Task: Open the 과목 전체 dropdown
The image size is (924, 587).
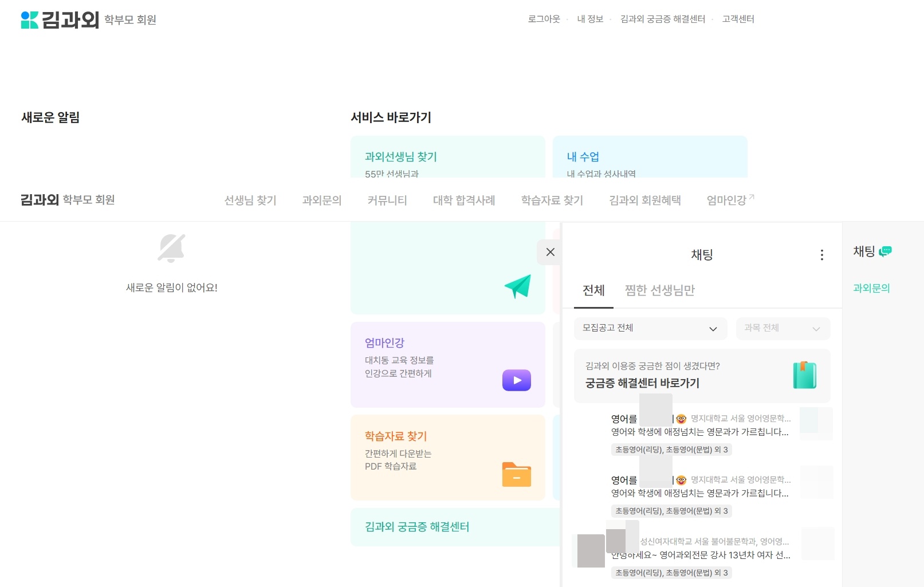Action: click(783, 328)
